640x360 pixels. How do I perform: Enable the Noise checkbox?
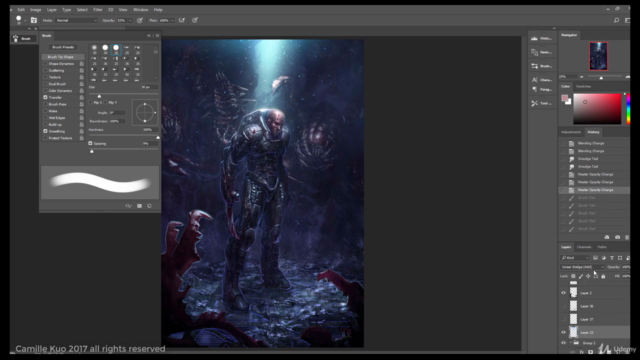point(45,111)
